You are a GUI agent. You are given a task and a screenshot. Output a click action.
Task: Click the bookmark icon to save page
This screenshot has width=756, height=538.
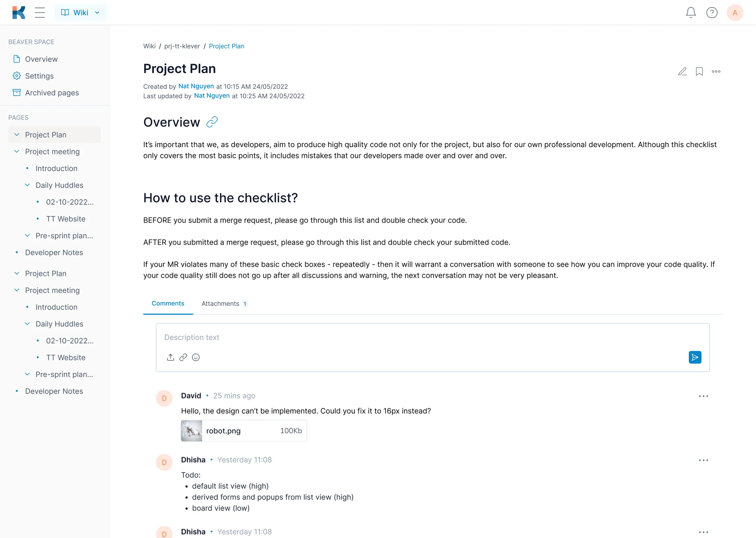699,71
